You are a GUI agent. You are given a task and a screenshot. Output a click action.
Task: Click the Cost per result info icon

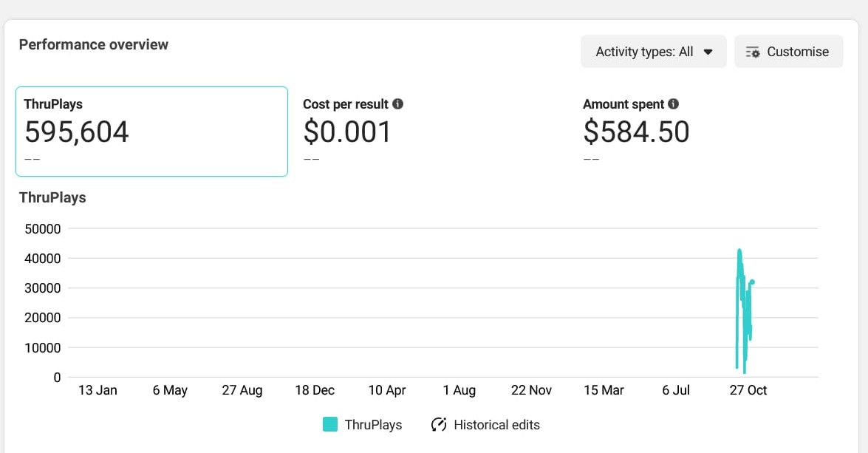pyautogui.click(x=398, y=104)
